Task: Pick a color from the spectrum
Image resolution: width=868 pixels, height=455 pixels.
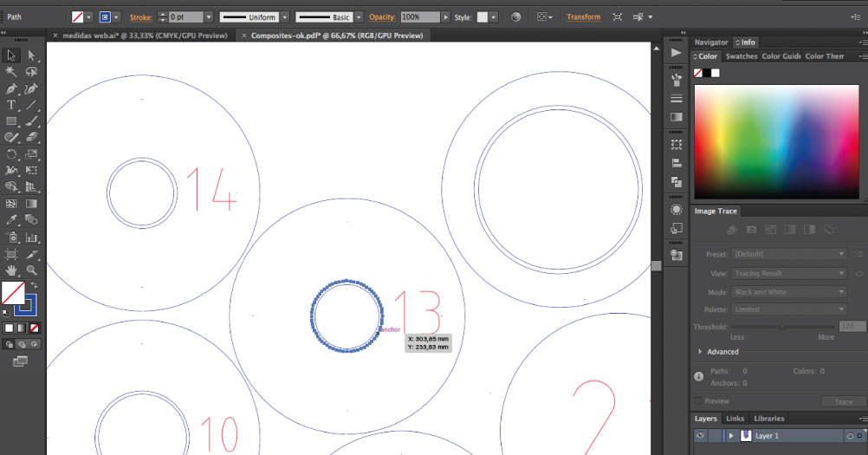Action: click(x=777, y=142)
